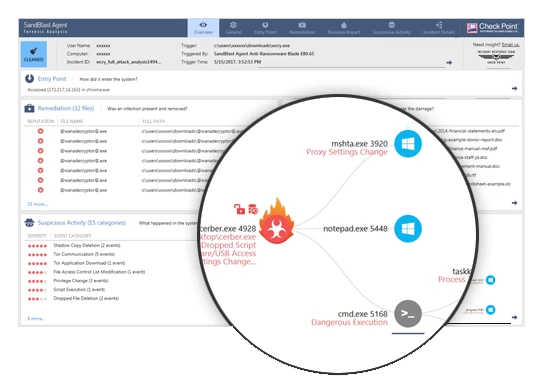Open Suspicious Activity (15 categories) heading
Image resolution: width=543 pixels, height=391 pixels.
(82, 223)
